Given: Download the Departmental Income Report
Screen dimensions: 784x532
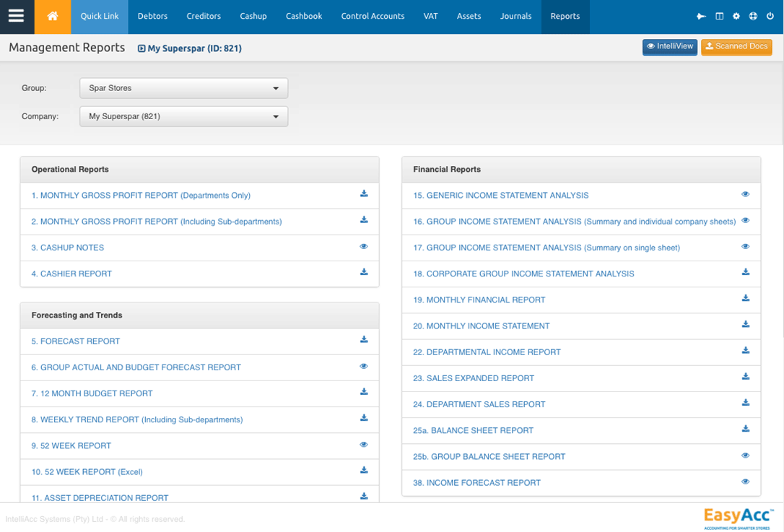Looking at the screenshot, I should click(746, 351).
